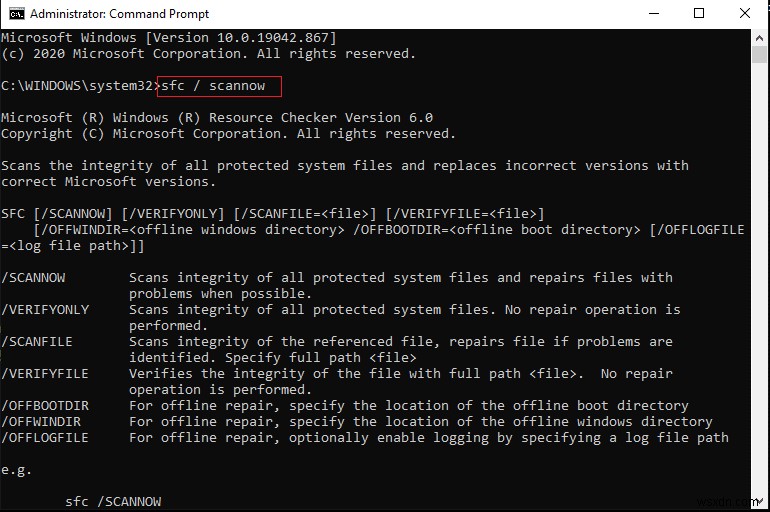The width and height of the screenshot is (770, 512).
Task: Click the /OFFLOGFILE option in the help list
Action: coord(45,438)
